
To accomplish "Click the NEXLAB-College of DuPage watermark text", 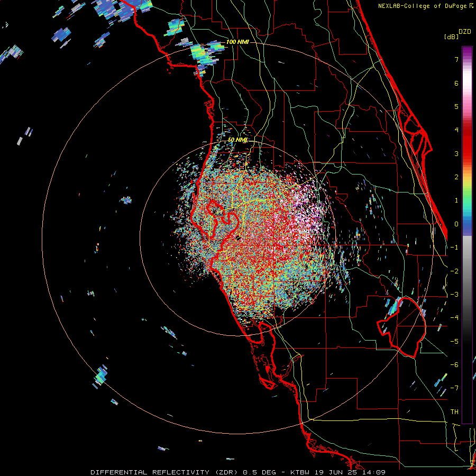I will (423, 6).
